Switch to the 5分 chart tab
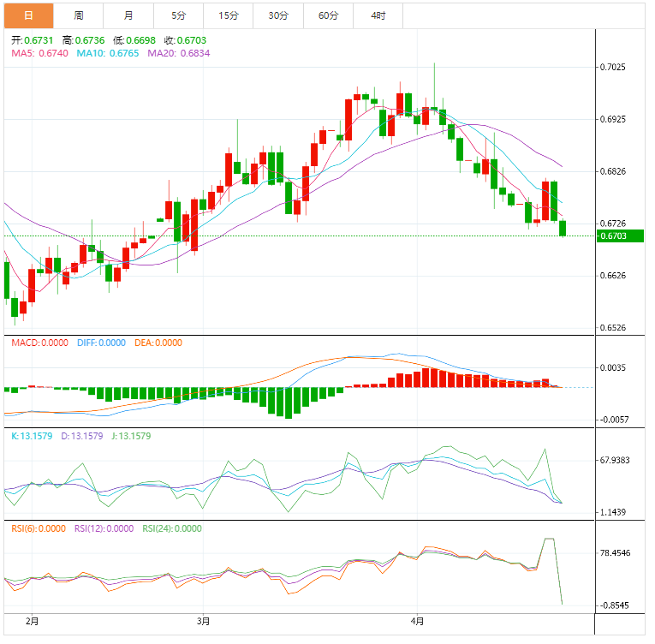Screen dimensions: 655x644 coord(178,15)
